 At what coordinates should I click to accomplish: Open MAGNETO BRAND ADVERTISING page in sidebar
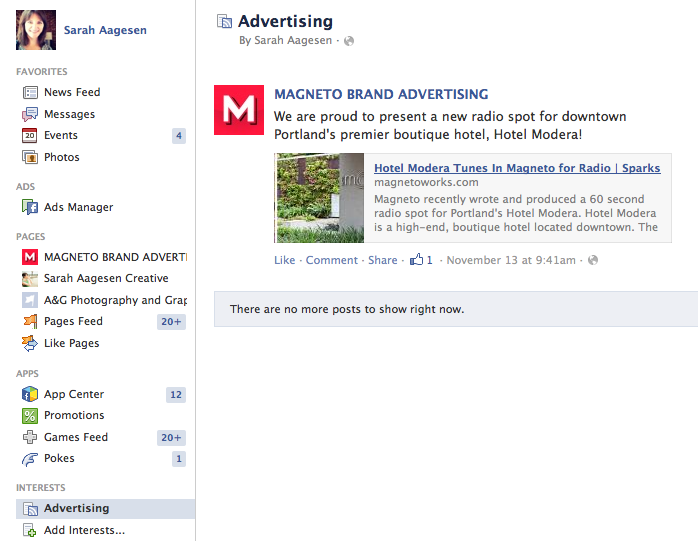[x=115, y=257]
